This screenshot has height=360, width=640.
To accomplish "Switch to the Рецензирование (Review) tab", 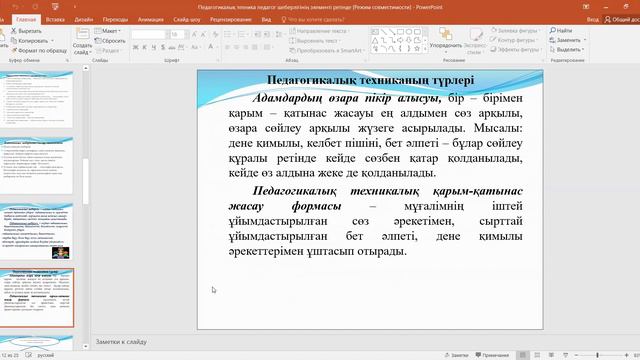I will point(231,20).
